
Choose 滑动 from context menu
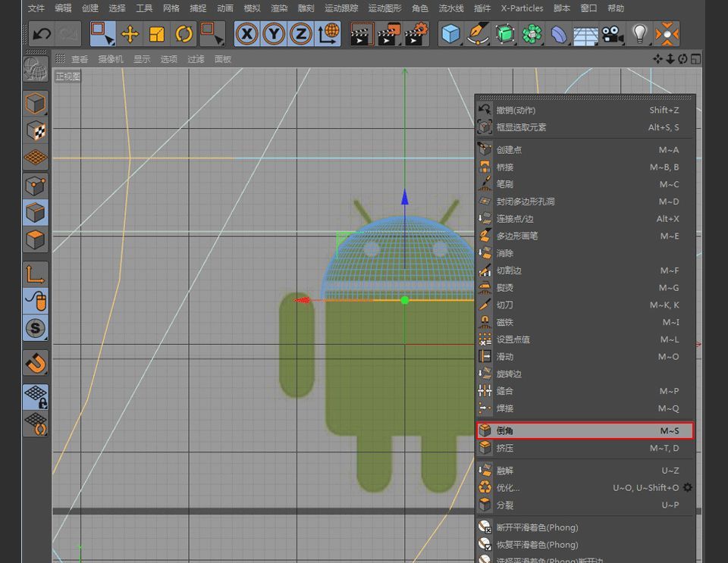(x=585, y=357)
